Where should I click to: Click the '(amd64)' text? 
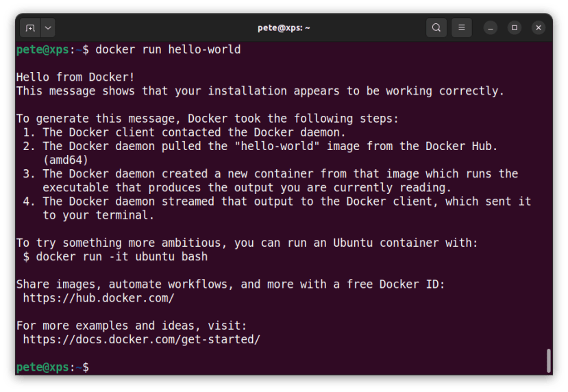[66, 160]
